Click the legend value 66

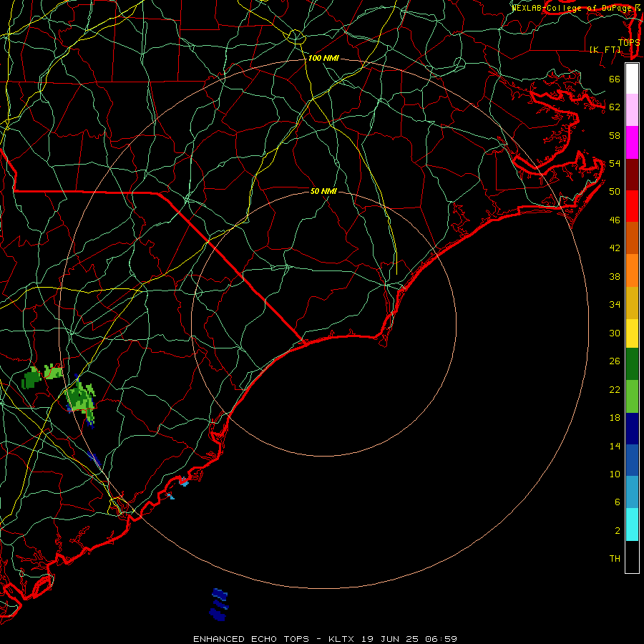point(615,79)
